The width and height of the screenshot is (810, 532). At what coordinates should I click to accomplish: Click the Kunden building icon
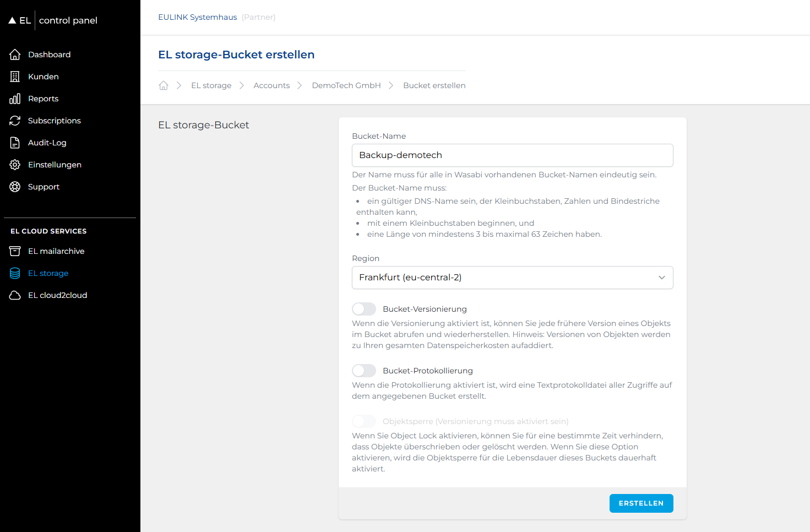pos(15,77)
